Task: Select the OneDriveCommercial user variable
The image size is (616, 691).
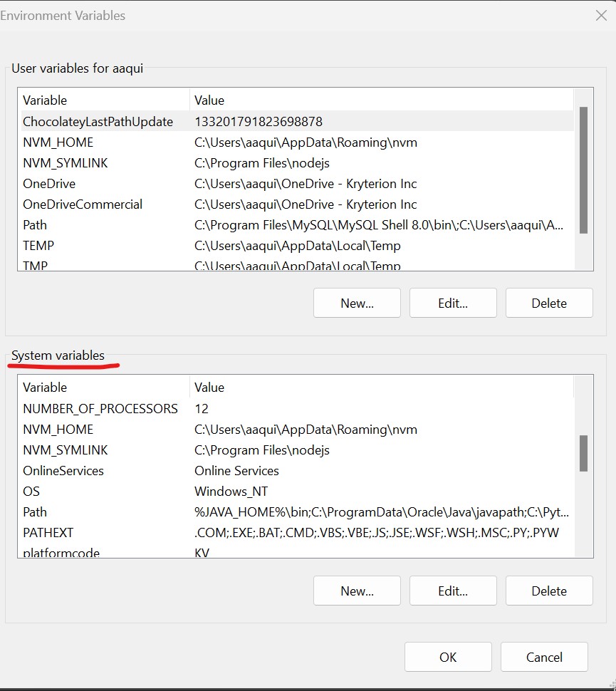Action: click(x=83, y=204)
